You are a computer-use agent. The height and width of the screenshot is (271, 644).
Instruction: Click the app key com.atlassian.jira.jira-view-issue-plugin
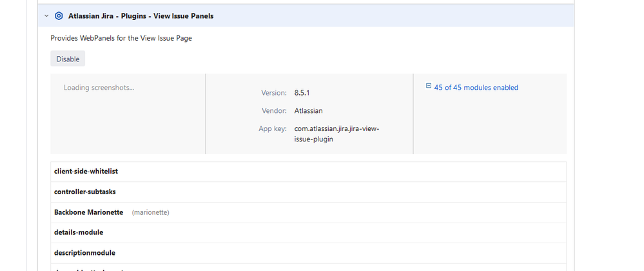[x=337, y=134]
